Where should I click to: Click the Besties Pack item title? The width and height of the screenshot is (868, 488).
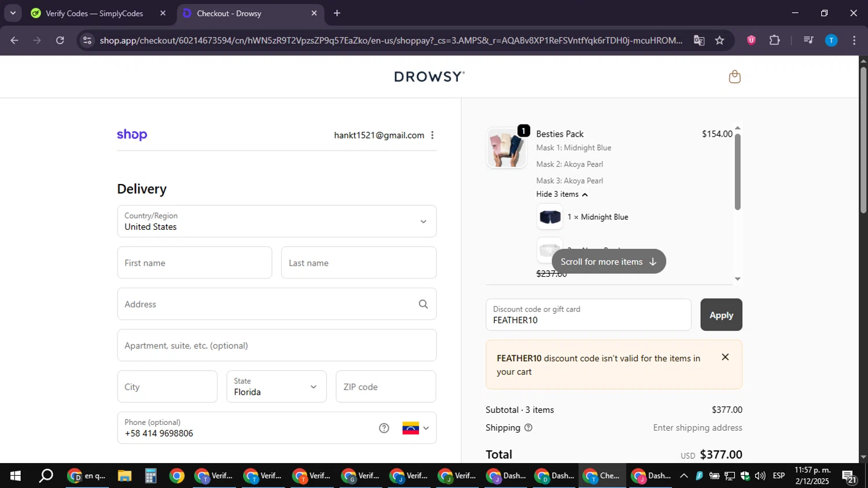[560, 134]
